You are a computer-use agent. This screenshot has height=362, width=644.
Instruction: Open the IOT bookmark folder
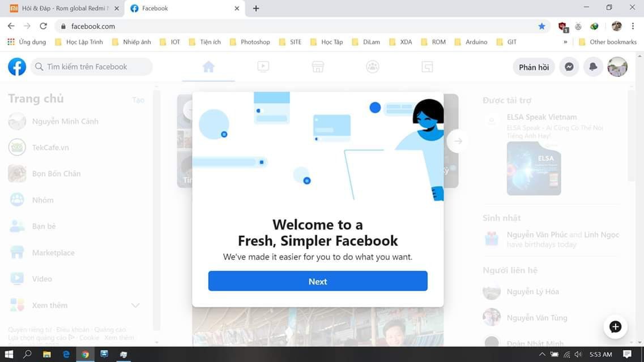pos(170,42)
